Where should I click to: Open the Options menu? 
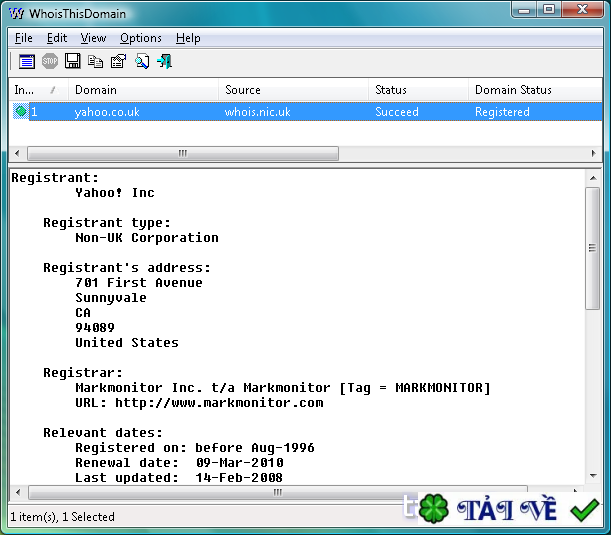[140, 38]
